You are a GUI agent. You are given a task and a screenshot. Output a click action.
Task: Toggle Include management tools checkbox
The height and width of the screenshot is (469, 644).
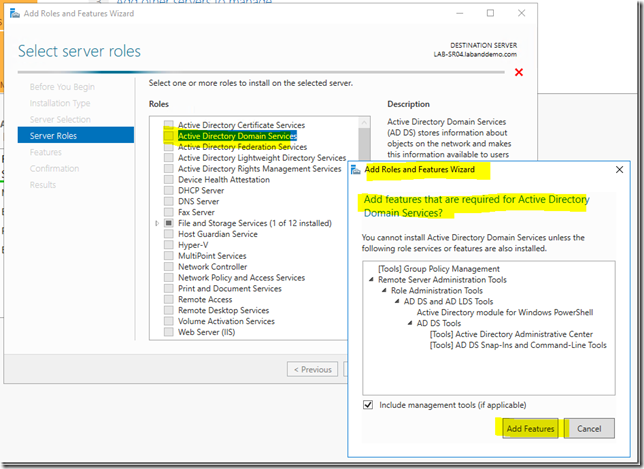tap(368, 405)
